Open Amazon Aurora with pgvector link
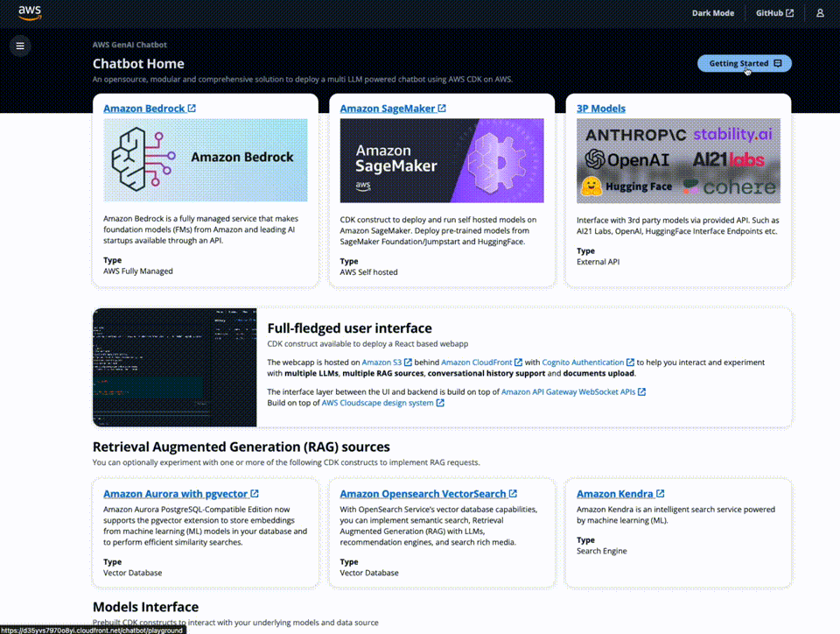Image resolution: width=840 pixels, height=634 pixels. click(175, 494)
